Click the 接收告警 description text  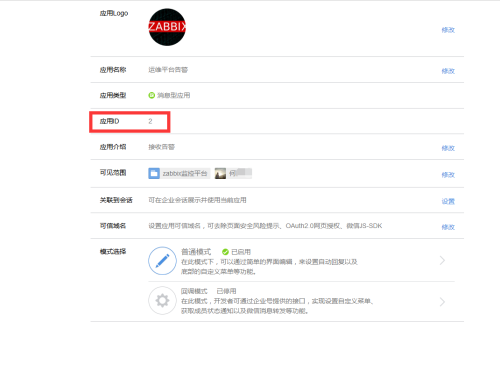pos(162,147)
